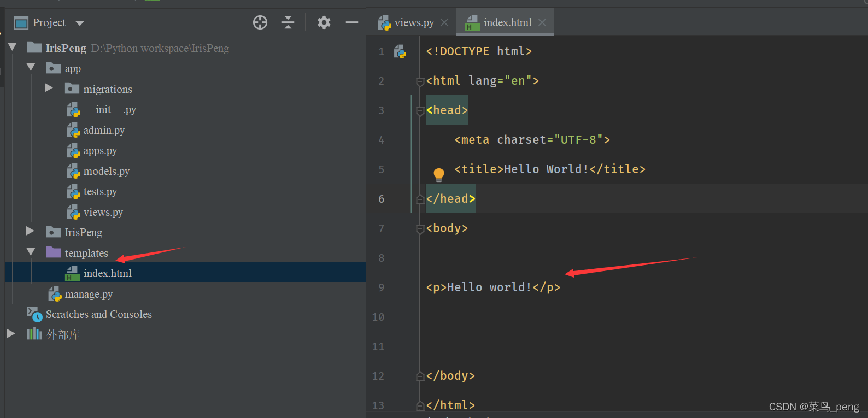Viewport: 868px width, 418px height.
Task: Click the Scratches and Consoles clock icon
Action: point(35,314)
